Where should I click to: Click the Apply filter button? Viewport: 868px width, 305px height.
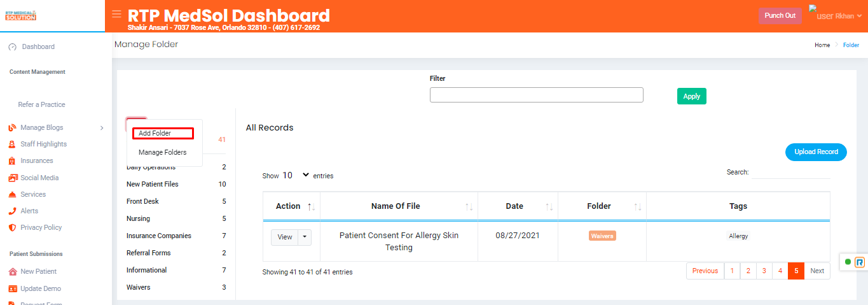tap(692, 96)
